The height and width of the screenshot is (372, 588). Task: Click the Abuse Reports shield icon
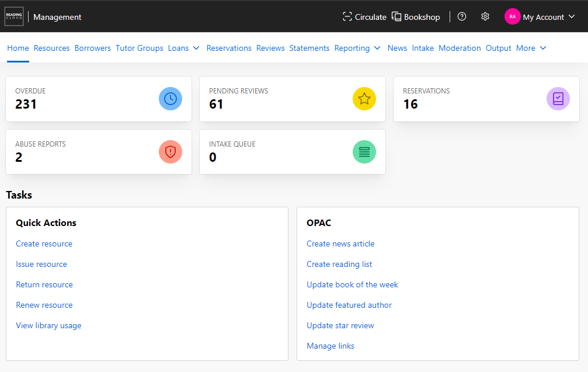click(171, 152)
